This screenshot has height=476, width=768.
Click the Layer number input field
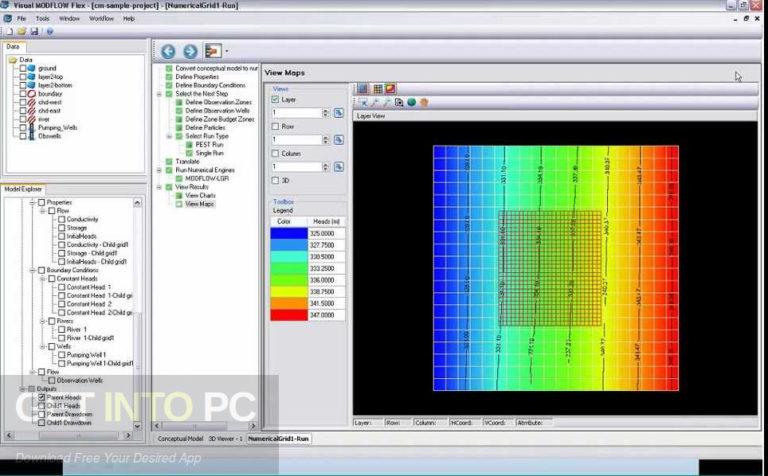click(x=297, y=113)
